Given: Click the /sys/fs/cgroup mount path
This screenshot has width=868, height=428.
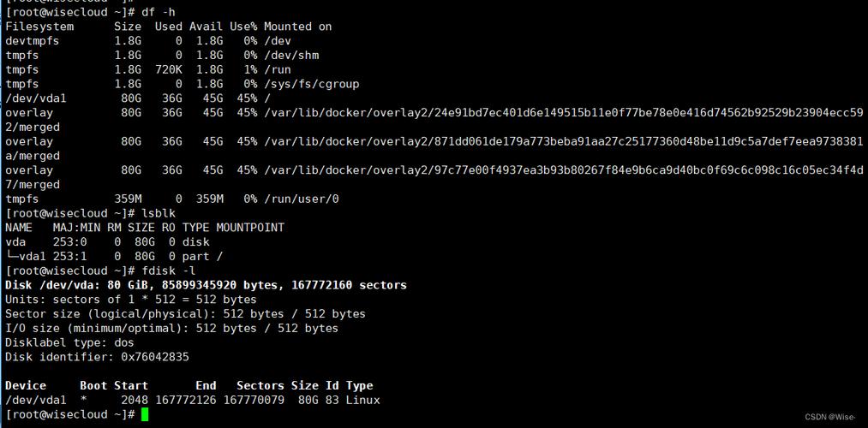Looking at the screenshot, I should tap(311, 84).
